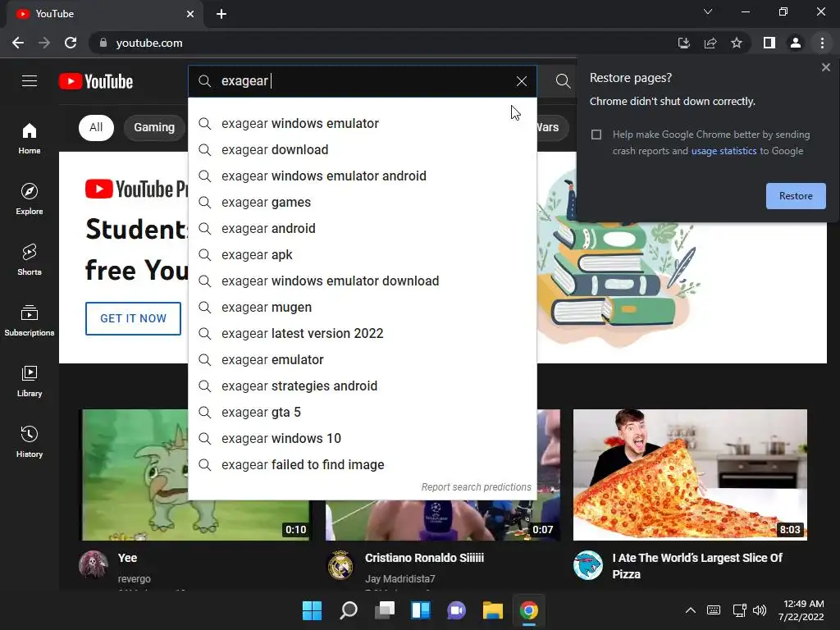840x630 pixels.
Task: Choose suggestion exagear games
Action: click(362, 202)
